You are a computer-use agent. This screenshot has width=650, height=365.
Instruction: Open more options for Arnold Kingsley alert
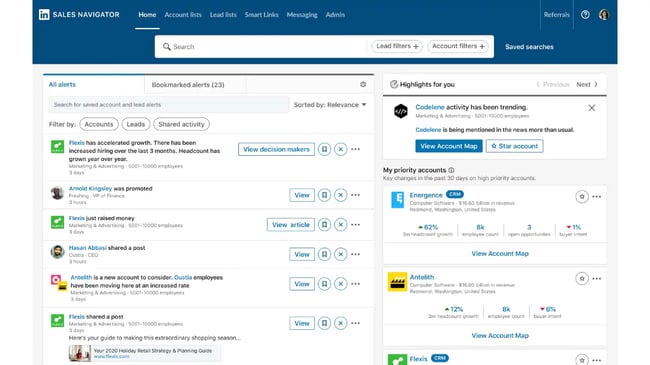(x=356, y=195)
